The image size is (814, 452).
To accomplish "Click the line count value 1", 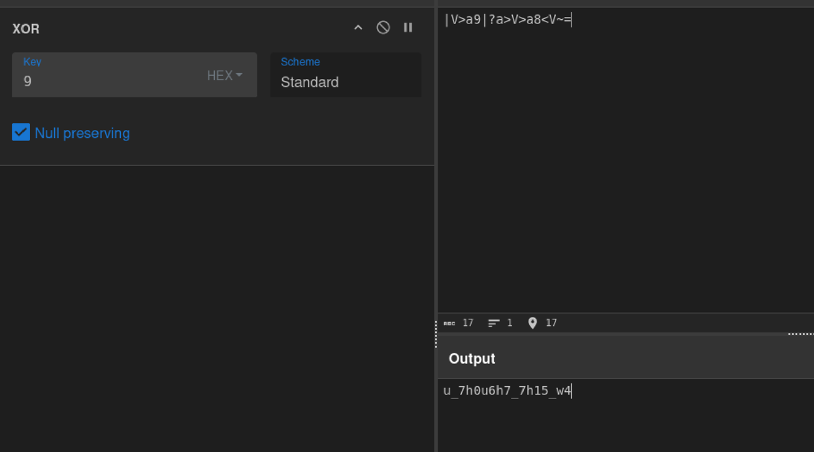I will 510,323.
